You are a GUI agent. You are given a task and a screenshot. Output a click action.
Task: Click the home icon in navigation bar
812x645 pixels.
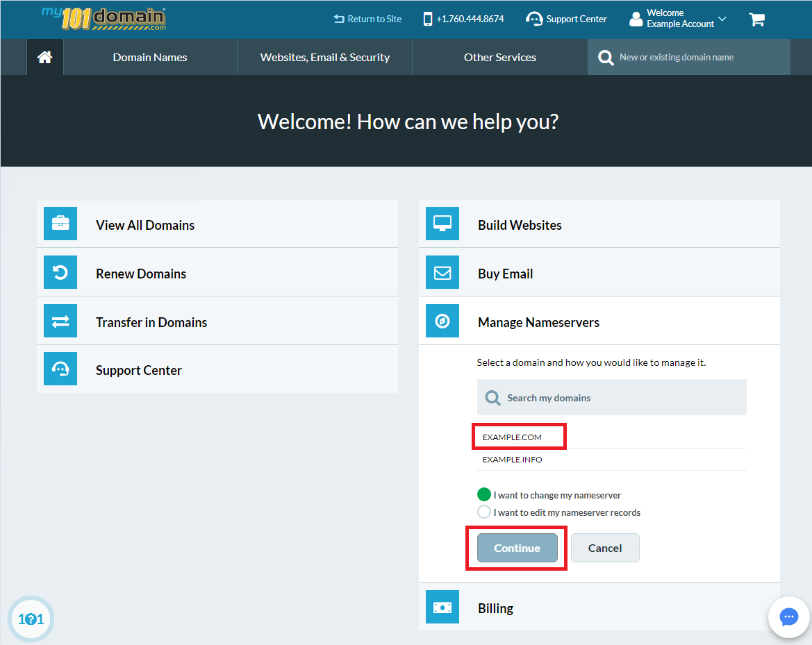pos(45,58)
